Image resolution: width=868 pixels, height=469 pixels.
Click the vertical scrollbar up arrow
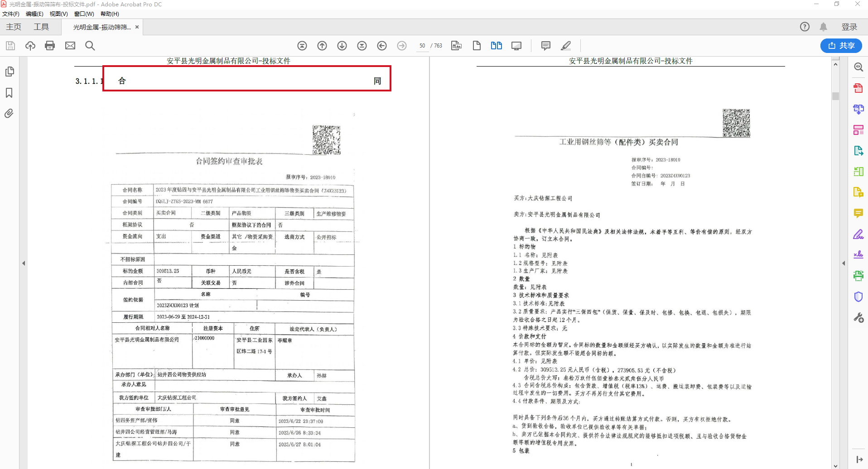(x=836, y=64)
